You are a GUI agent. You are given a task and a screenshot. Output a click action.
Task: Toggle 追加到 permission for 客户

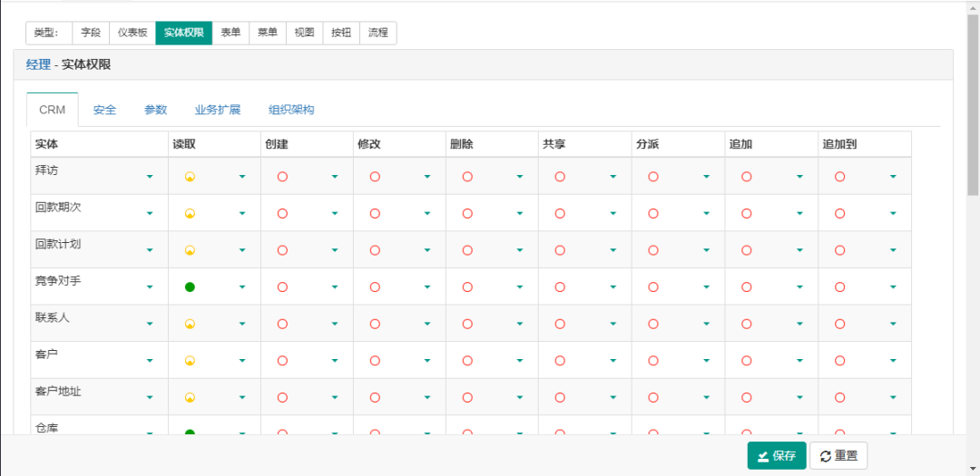[840, 361]
